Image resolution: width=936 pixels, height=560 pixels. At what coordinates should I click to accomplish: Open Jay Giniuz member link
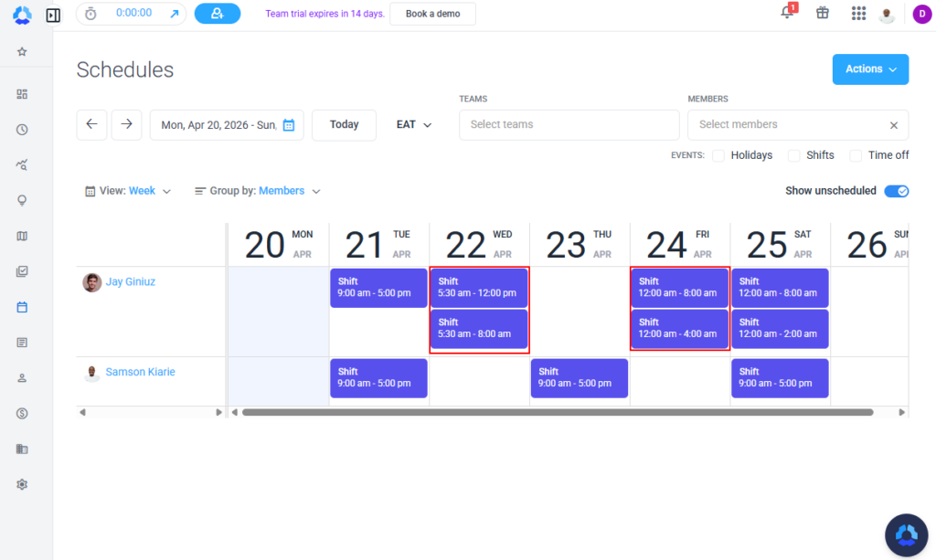[x=130, y=281]
